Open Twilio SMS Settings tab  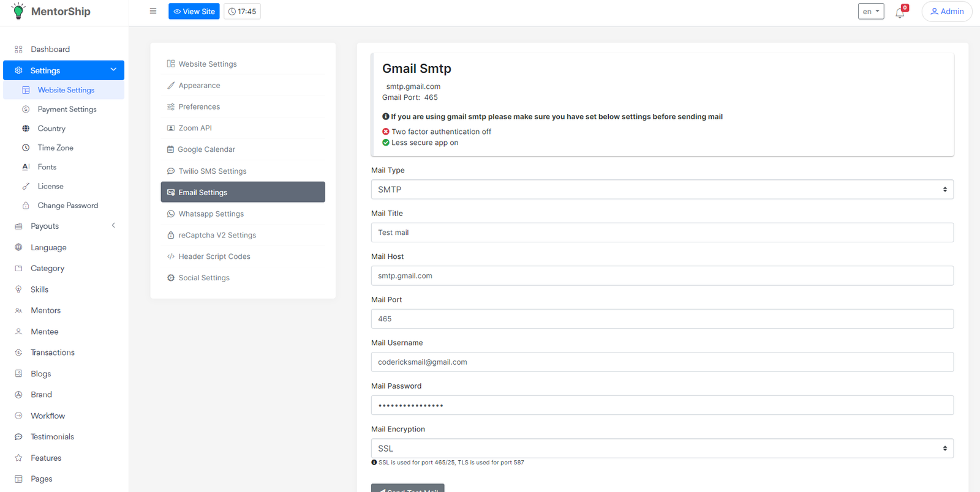212,171
